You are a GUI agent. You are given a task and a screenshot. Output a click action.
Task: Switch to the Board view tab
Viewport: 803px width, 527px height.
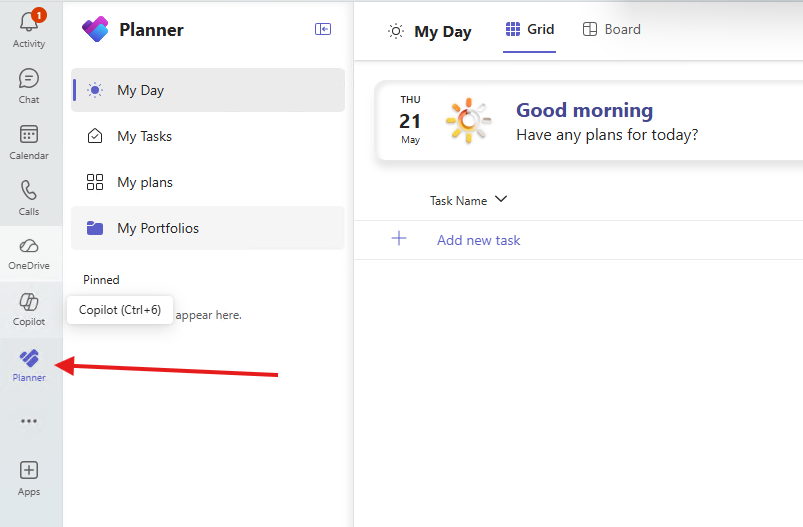611,30
